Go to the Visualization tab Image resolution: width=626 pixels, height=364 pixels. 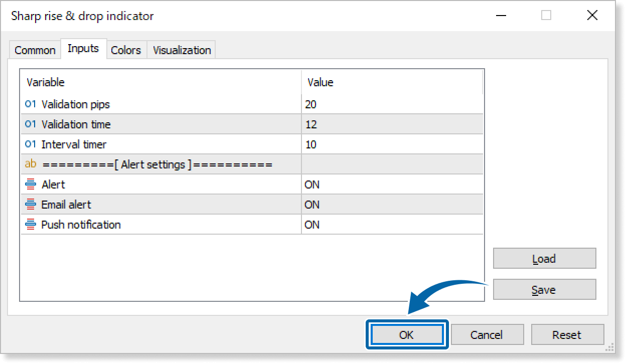(182, 50)
